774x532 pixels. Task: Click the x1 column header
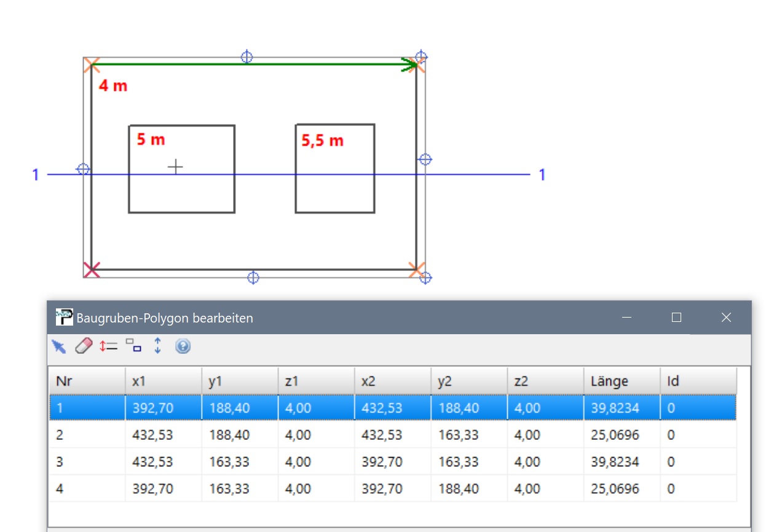[x=163, y=381]
